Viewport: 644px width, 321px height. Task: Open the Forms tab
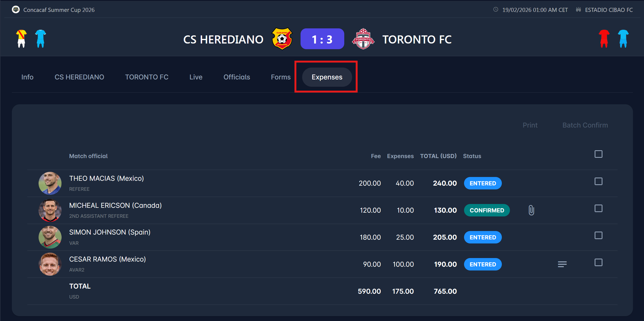click(x=281, y=77)
